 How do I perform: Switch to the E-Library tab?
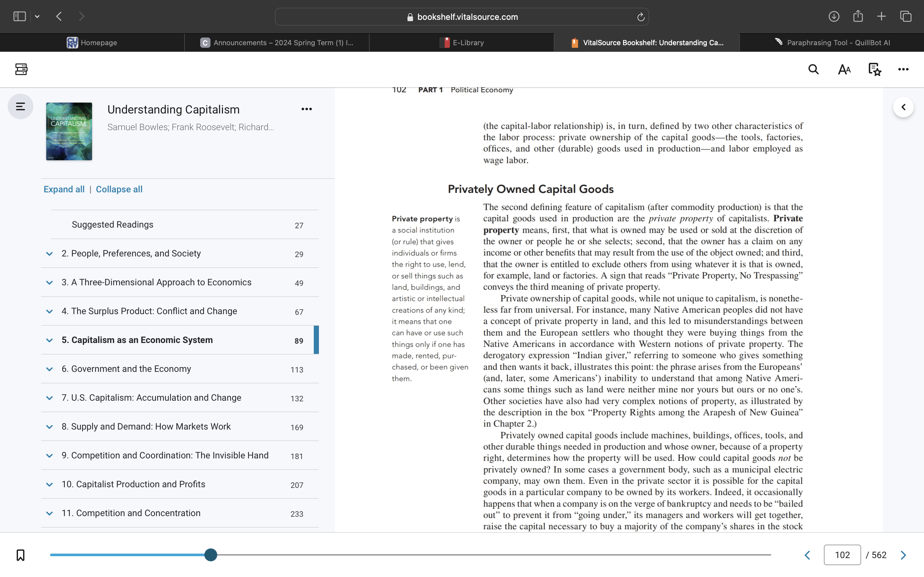tap(461, 43)
